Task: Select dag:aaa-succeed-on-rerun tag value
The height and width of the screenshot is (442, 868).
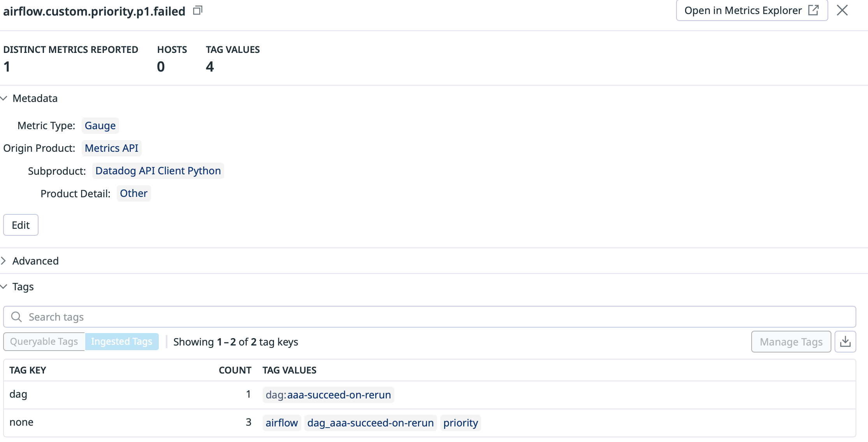Action: (328, 395)
